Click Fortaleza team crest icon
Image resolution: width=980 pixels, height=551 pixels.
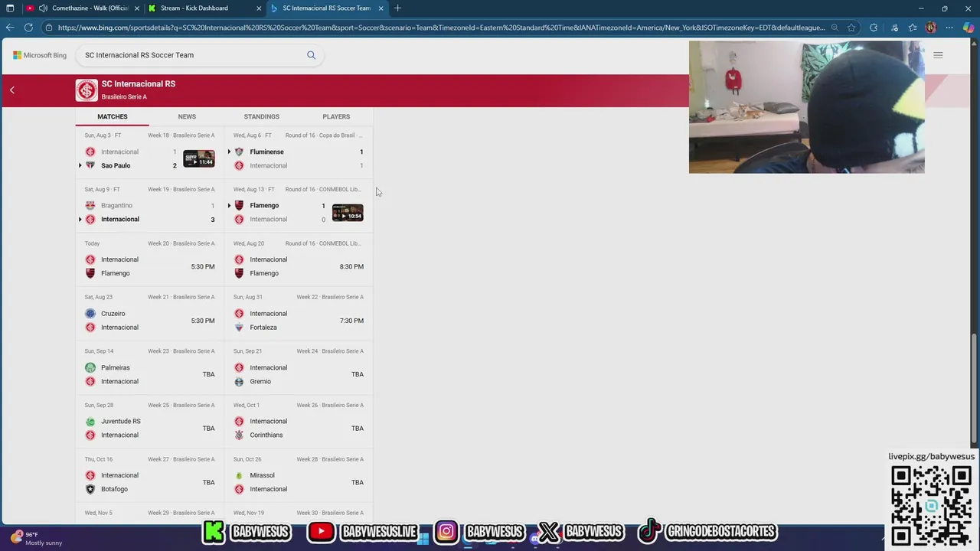(x=239, y=327)
